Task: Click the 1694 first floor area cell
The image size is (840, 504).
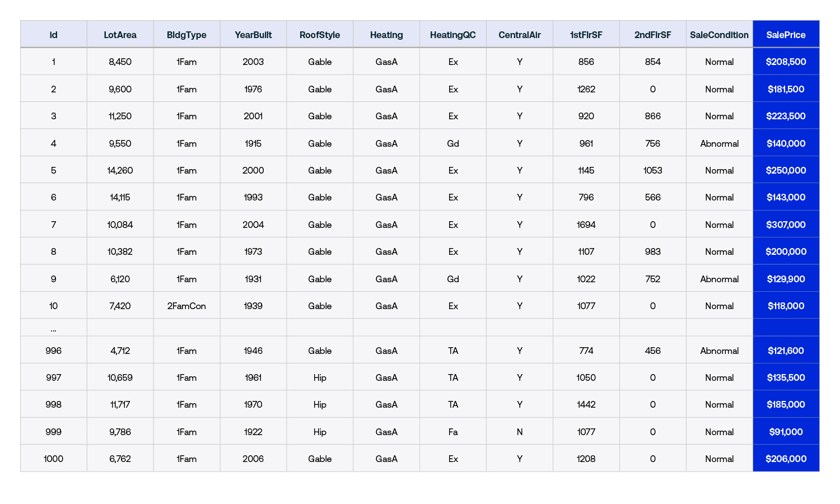Action: click(x=586, y=225)
